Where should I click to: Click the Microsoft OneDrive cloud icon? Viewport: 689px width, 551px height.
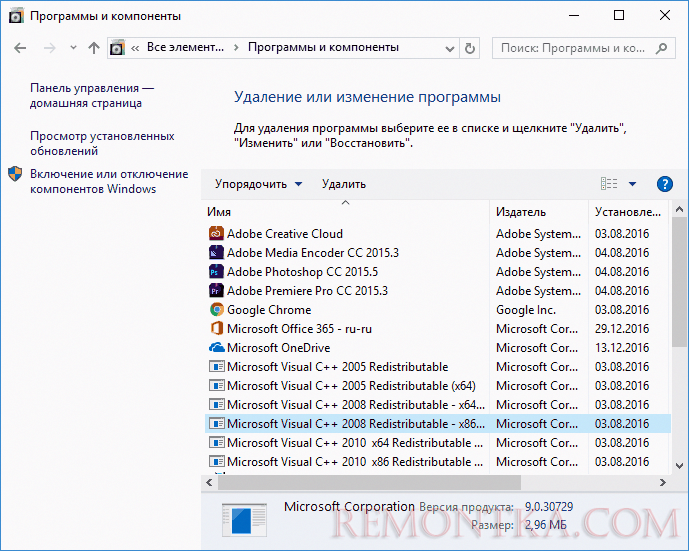pos(216,348)
